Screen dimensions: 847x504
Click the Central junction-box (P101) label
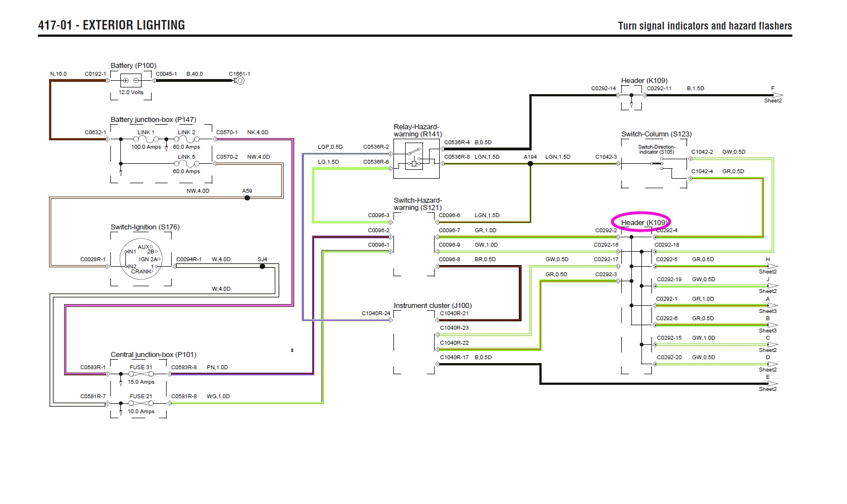pyautogui.click(x=153, y=355)
